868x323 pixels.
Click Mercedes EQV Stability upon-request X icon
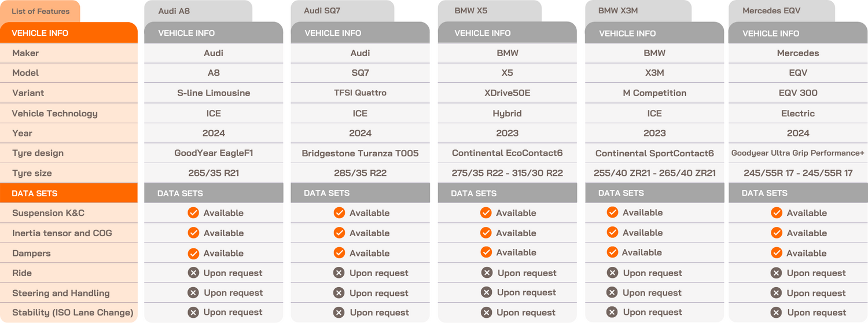tap(777, 313)
